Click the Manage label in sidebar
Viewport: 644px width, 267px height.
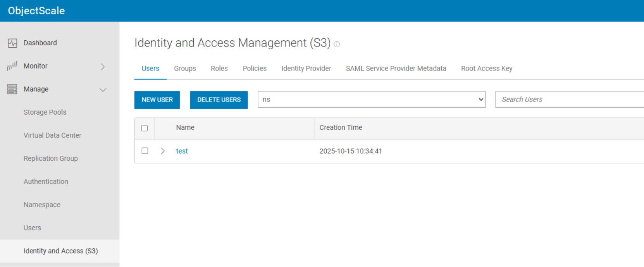(x=36, y=89)
